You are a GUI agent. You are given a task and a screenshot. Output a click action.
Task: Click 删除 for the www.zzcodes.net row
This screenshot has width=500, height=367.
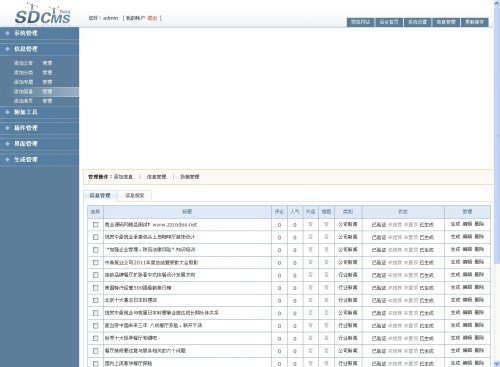click(479, 224)
